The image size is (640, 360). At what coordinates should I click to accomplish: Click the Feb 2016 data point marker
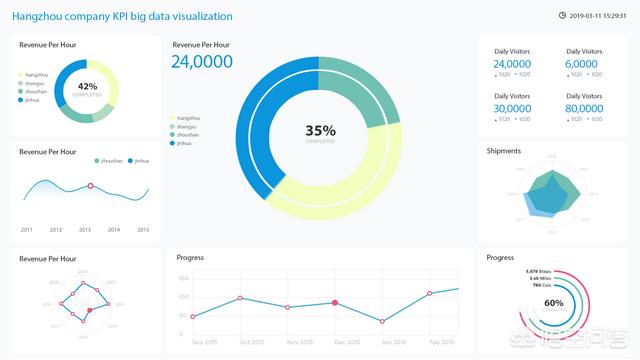pos(429,293)
